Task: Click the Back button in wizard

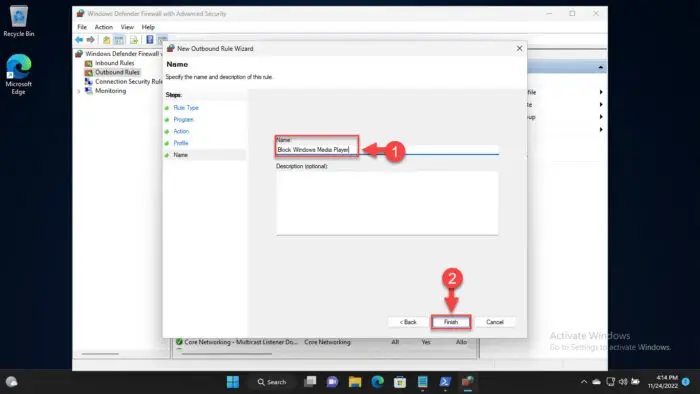Action: point(408,322)
